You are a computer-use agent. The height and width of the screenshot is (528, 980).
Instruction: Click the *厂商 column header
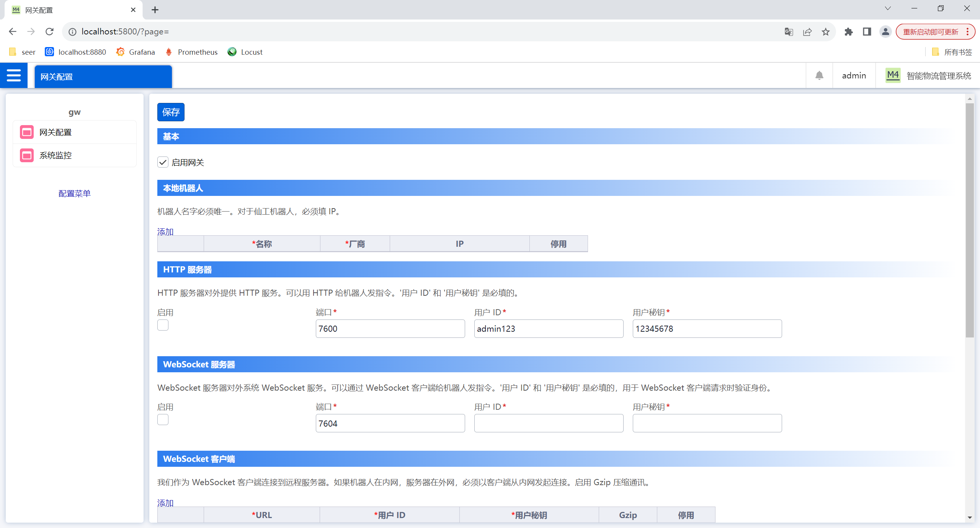point(355,244)
